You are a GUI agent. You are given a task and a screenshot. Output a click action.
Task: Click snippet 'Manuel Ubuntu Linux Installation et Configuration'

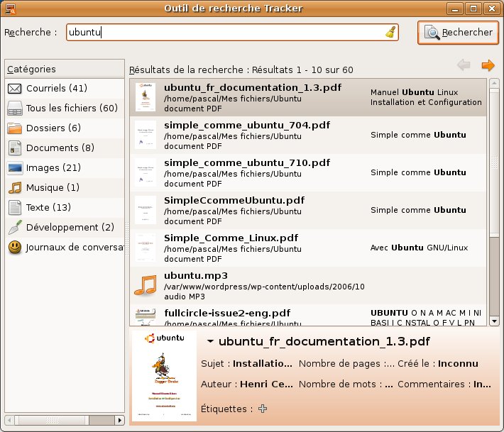coord(426,97)
